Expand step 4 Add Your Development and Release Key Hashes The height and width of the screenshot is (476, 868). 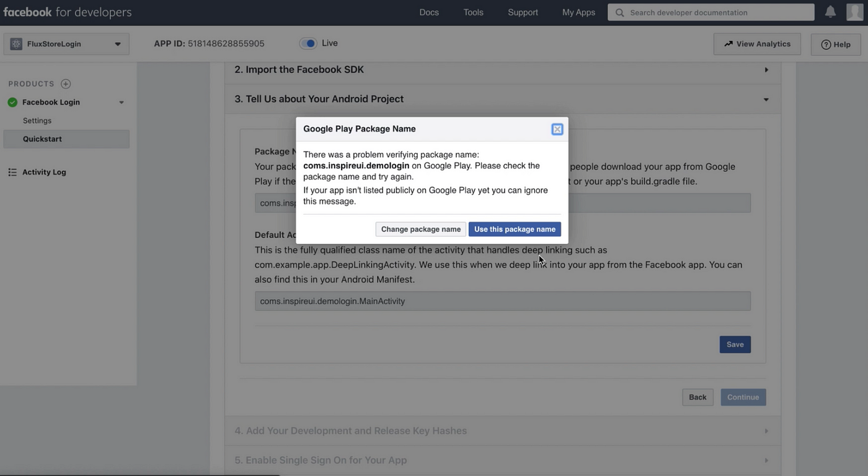502,431
